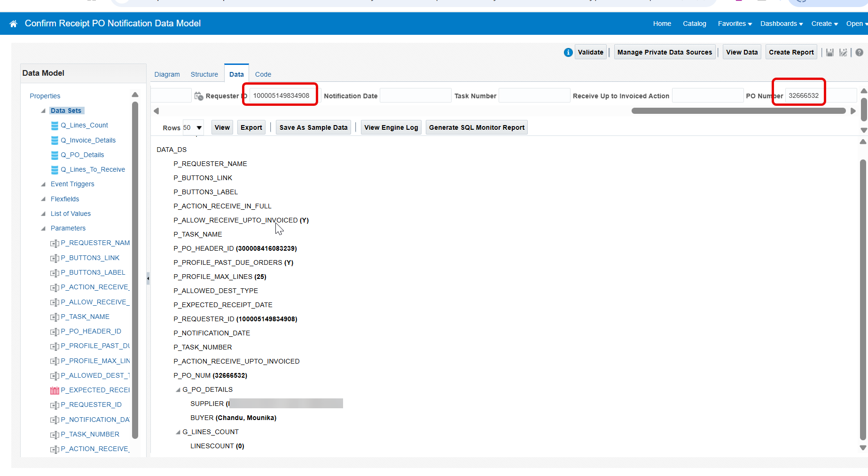Open the Help question mark icon

(859, 52)
